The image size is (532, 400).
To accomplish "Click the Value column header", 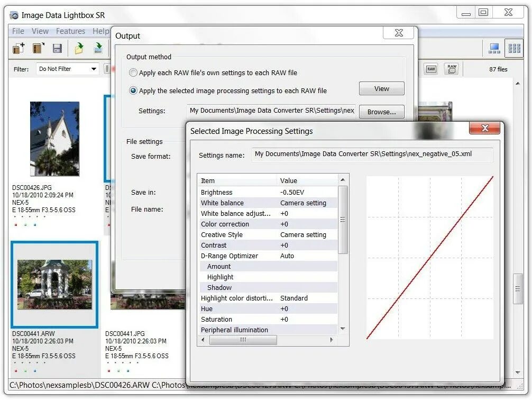I will tap(307, 180).
